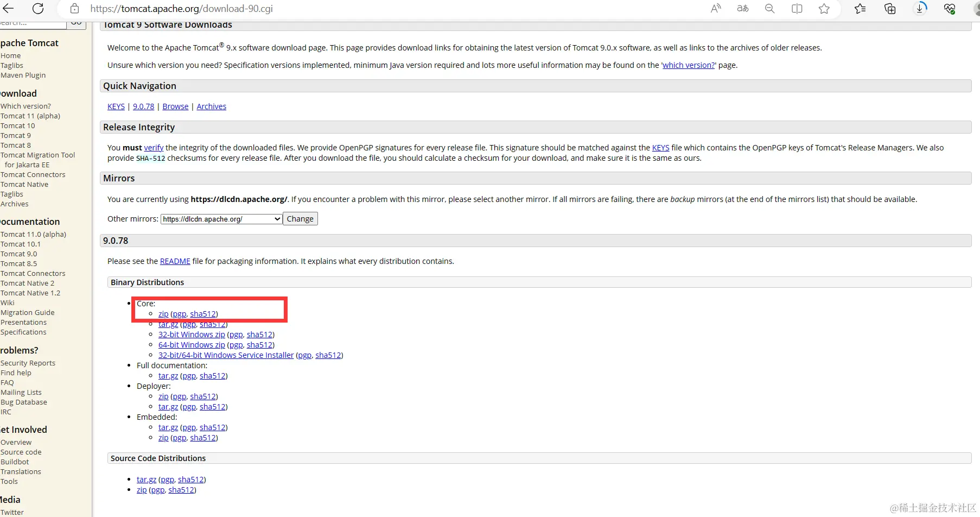Open Bug Database link
Image resolution: width=980 pixels, height=517 pixels.
[24, 402]
